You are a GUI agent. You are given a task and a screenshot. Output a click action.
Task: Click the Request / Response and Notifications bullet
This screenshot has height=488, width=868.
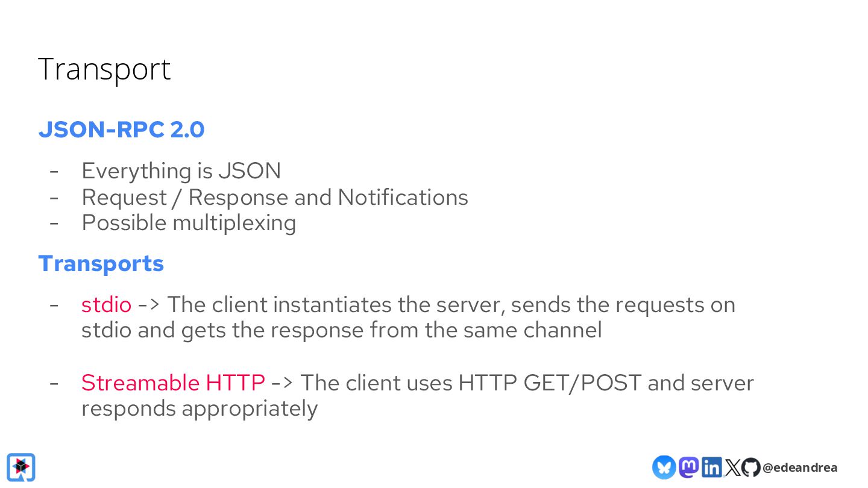(x=275, y=197)
